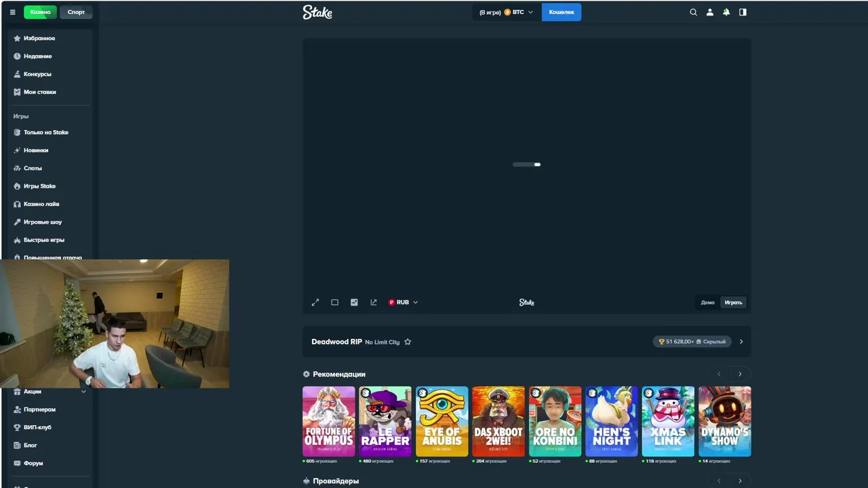Viewport: 868px width, 488px height.
Task: Open Le Rapper game thumbnail
Action: click(385, 422)
